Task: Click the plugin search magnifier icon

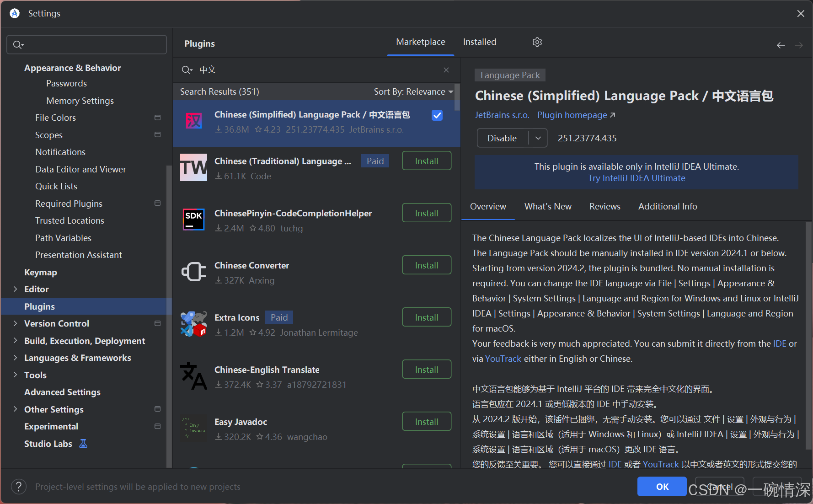Action: coord(187,70)
